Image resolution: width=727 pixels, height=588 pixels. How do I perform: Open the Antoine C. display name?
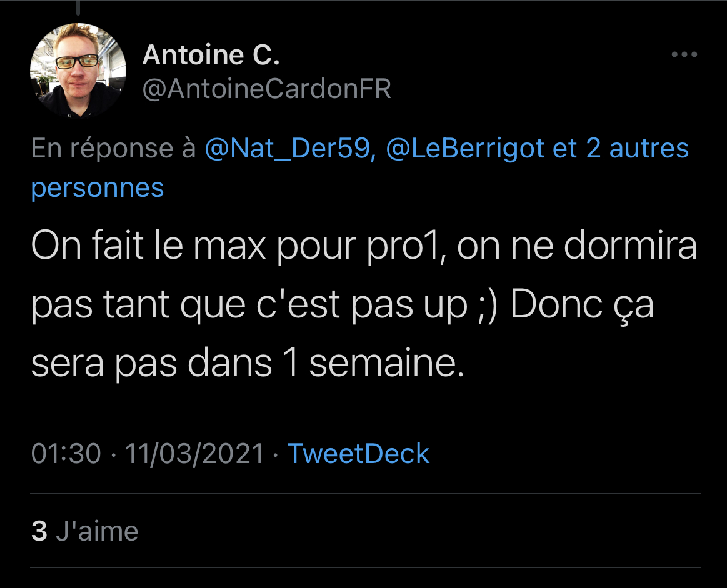(x=211, y=56)
